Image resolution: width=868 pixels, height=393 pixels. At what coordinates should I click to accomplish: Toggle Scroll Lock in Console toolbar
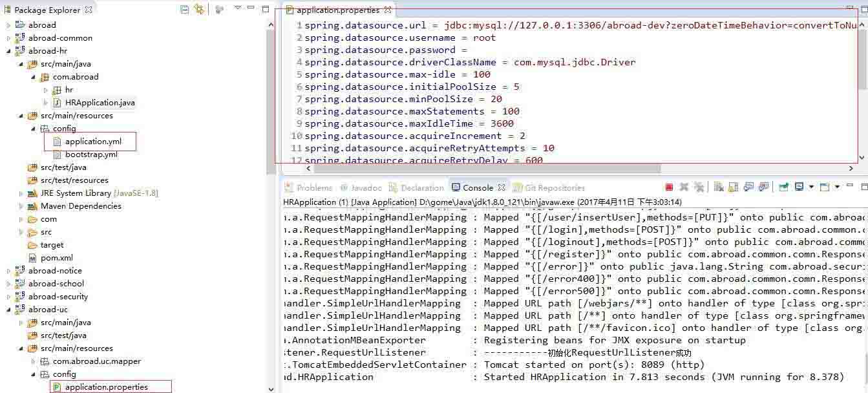pyautogui.click(x=733, y=187)
